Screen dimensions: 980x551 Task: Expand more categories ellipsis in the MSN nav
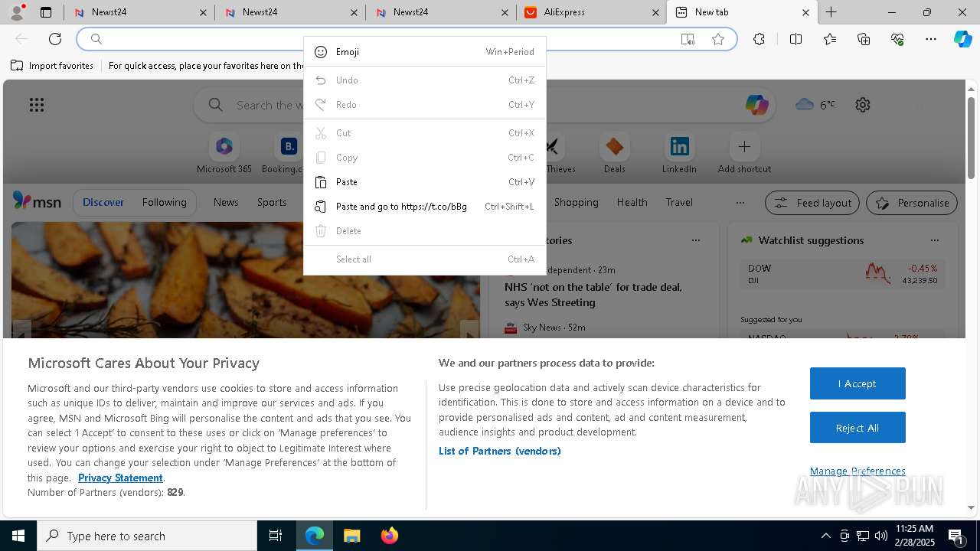[740, 202]
